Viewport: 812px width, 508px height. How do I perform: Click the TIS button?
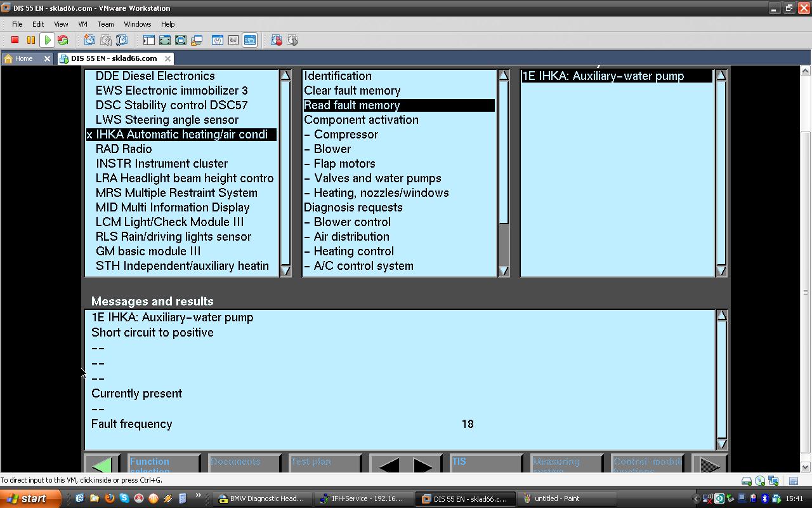tap(485, 465)
